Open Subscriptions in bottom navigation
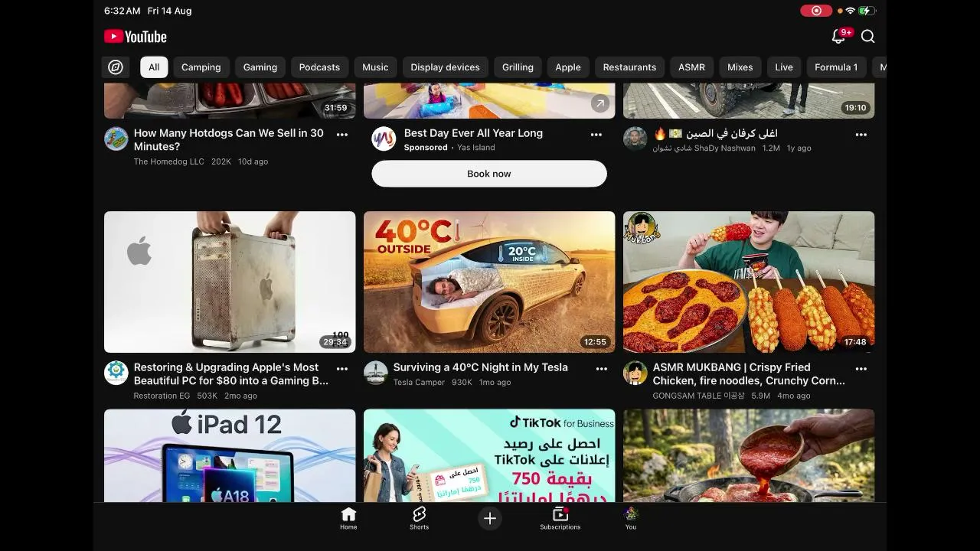This screenshot has height=551, width=980. click(x=560, y=518)
